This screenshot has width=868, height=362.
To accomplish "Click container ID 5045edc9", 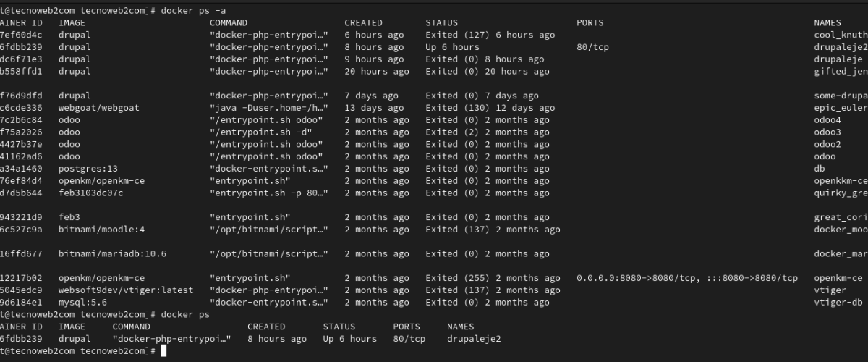I will click(x=22, y=290).
